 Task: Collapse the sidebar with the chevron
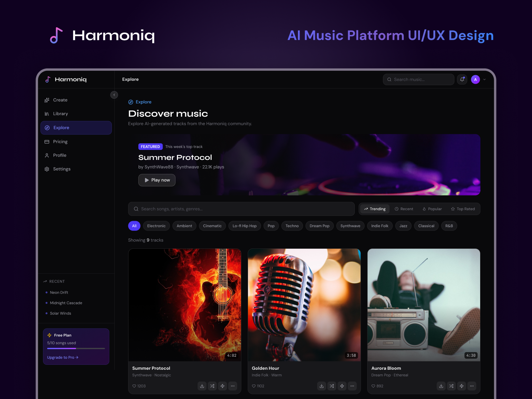[x=114, y=95]
